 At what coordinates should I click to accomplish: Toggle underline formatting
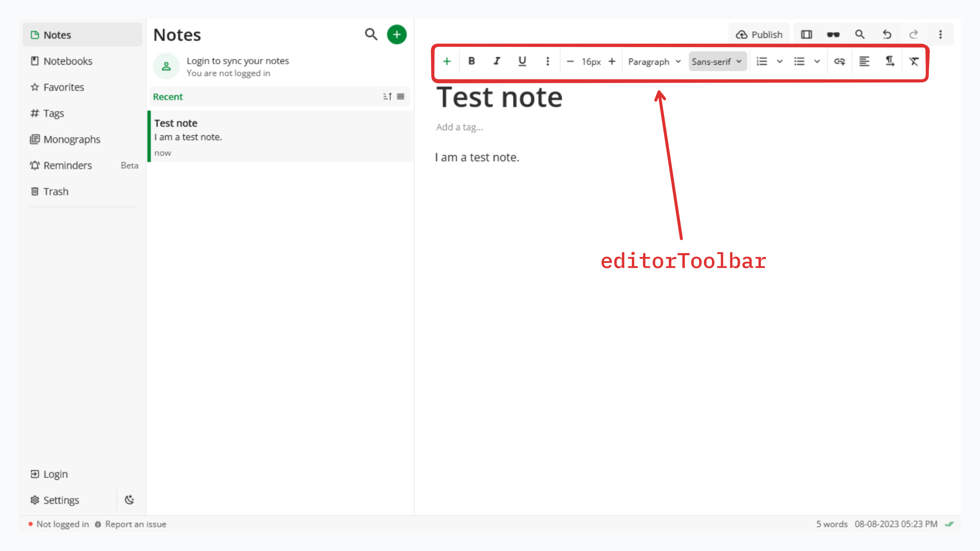tap(522, 61)
